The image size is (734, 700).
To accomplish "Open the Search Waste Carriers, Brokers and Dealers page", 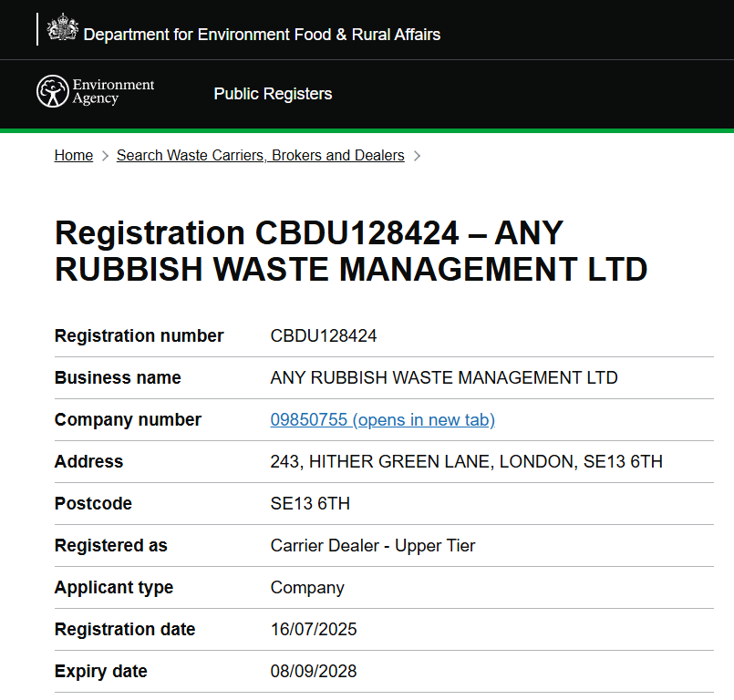I will (x=260, y=156).
